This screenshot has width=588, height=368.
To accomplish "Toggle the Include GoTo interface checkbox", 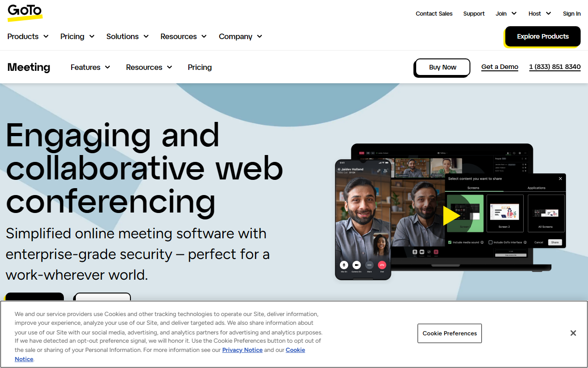I will tap(491, 242).
